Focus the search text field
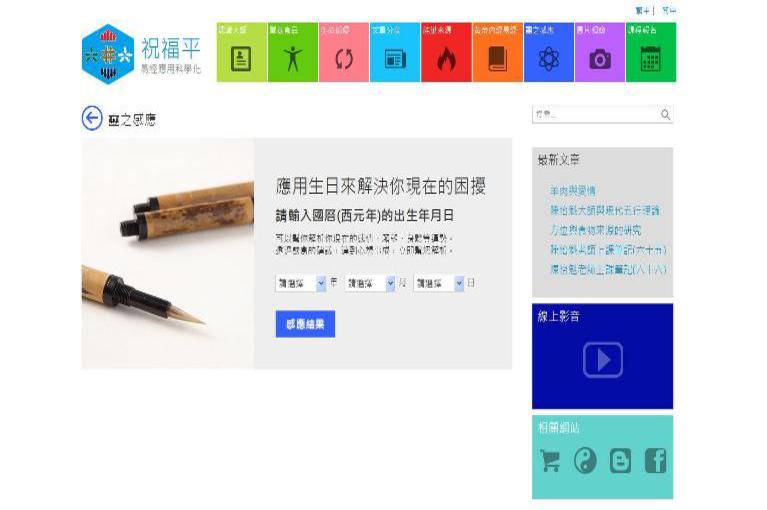Screen dimensions: 767x510 coord(595,114)
